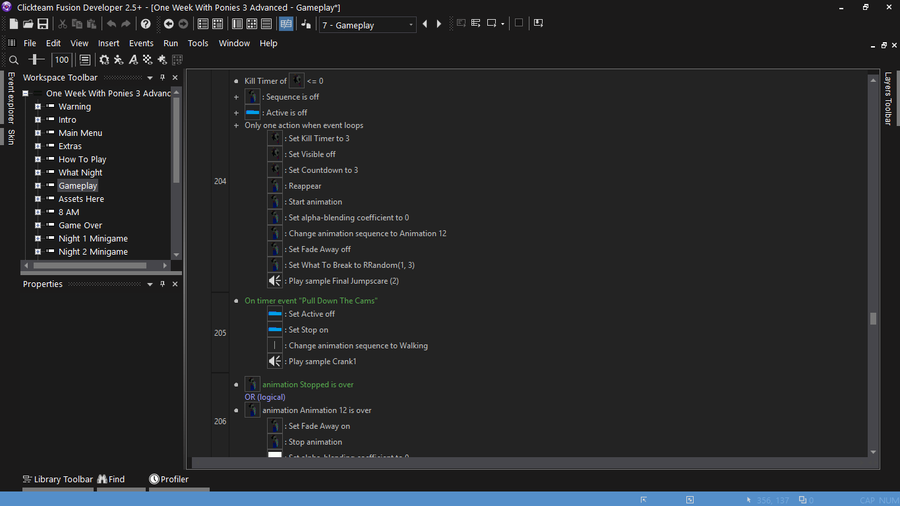
Task: Open the Properties panel options arrow
Action: pyautogui.click(x=150, y=284)
